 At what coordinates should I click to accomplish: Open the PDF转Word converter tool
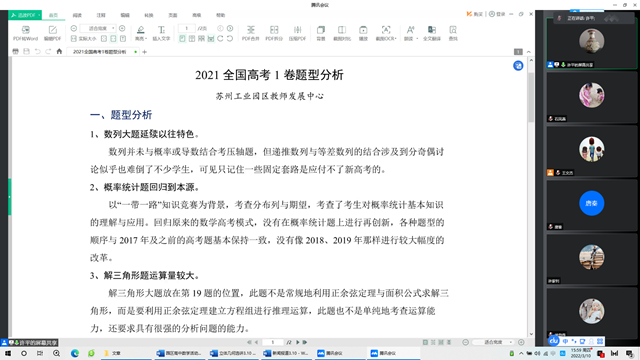click(x=25, y=33)
